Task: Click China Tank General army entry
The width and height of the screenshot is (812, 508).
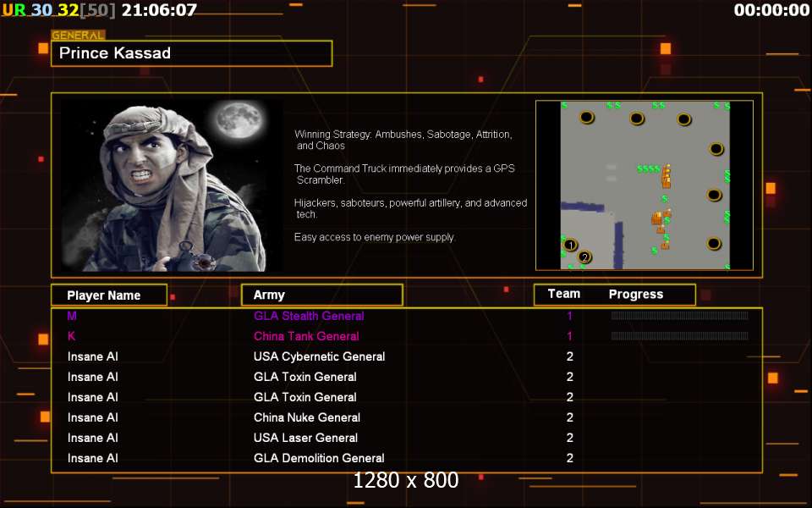Action: click(x=306, y=336)
